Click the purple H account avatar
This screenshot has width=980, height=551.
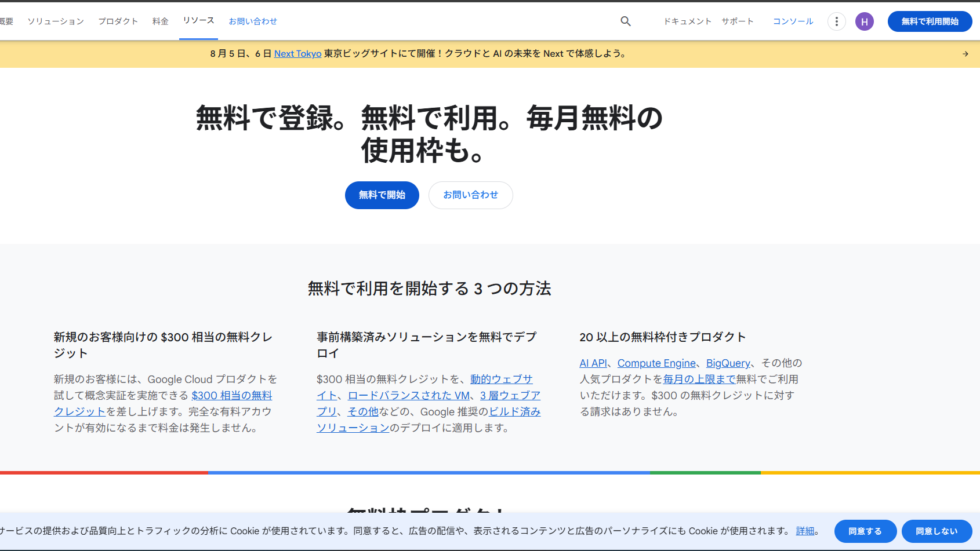(x=865, y=21)
